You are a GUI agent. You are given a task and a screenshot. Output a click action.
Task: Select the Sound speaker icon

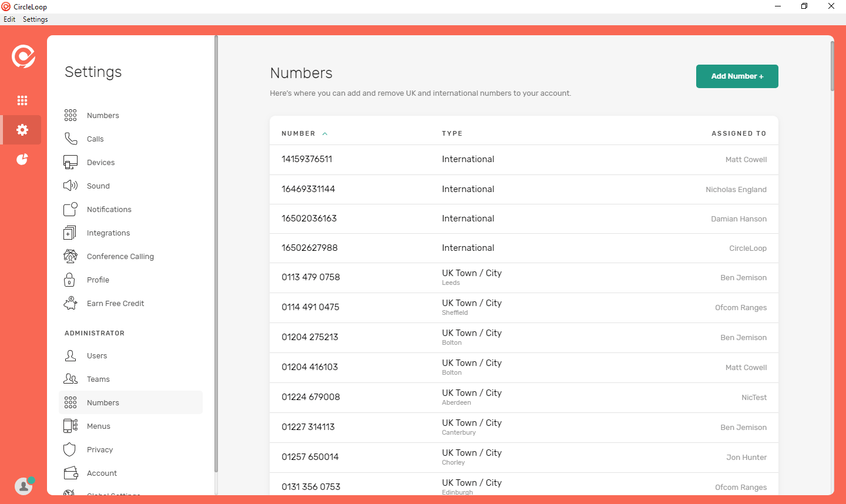(x=70, y=186)
